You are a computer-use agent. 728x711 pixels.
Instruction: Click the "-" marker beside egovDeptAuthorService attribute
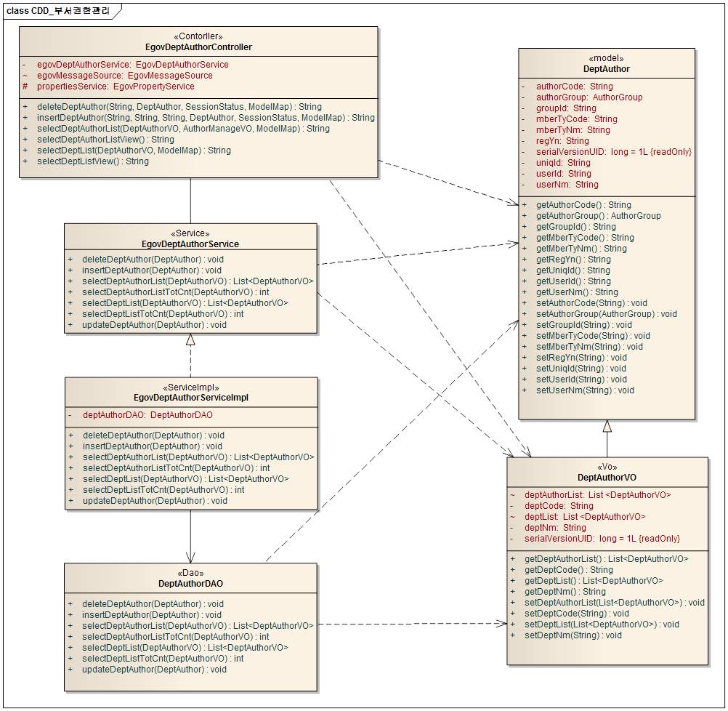point(25,65)
